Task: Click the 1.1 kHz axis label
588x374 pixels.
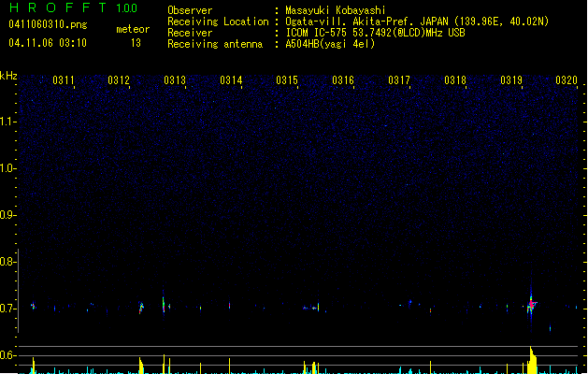Action: coord(7,122)
